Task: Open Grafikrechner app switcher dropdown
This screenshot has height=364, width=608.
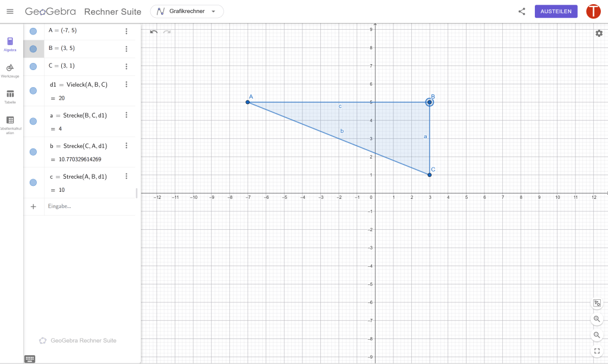Action: 187,11
